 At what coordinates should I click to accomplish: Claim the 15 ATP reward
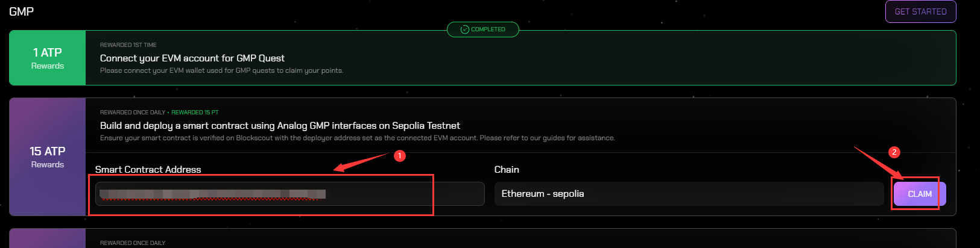pyautogui.click(x=920, y=194)
